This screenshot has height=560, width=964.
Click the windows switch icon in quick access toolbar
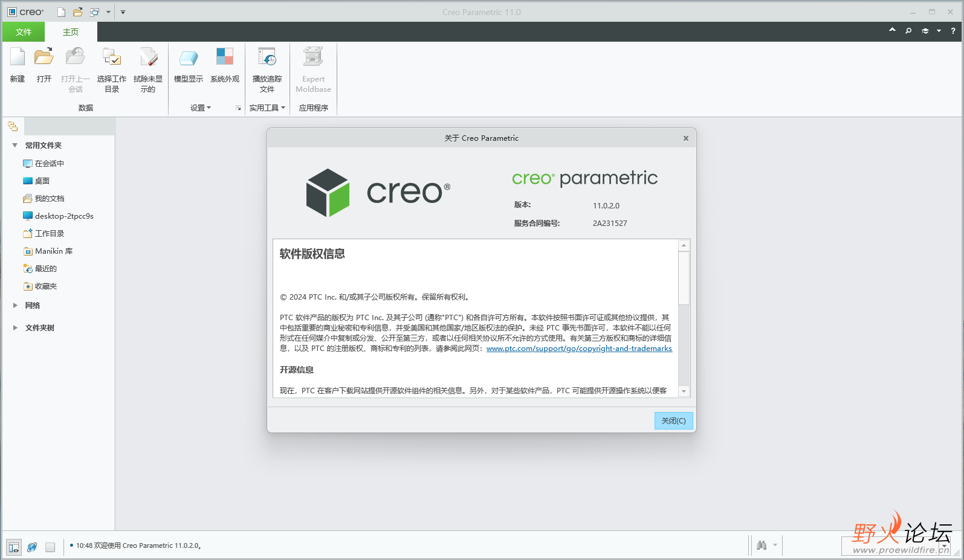click(x=94, y=12)
